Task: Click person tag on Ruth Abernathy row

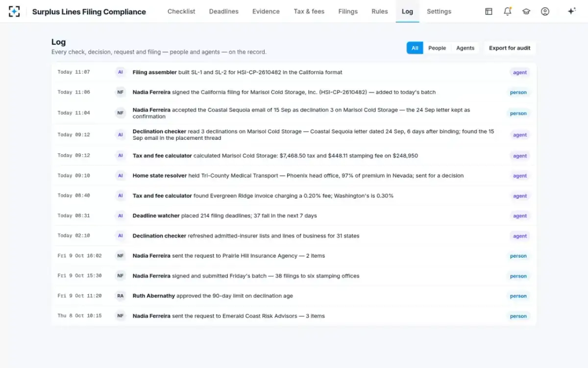Action: pos(518,296)
